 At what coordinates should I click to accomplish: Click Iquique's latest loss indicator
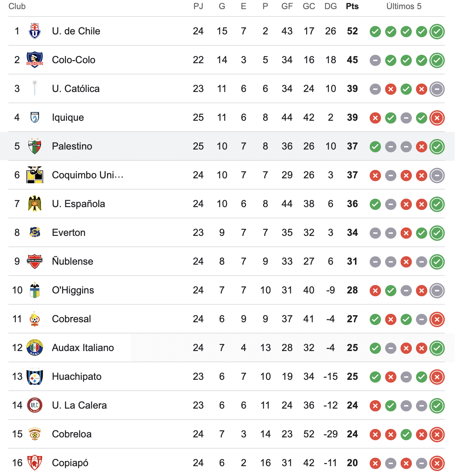point(437,118)
